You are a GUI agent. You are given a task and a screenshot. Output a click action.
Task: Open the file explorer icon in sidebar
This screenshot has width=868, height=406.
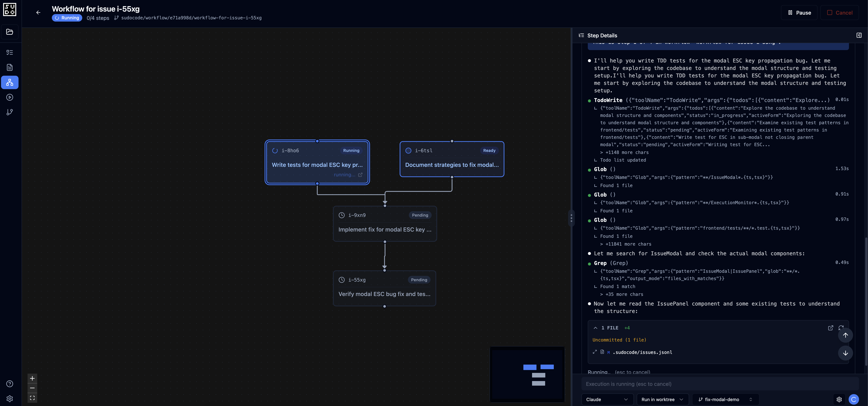(x=10, y=32)
